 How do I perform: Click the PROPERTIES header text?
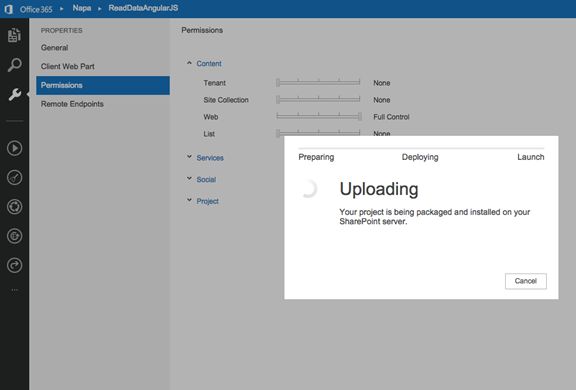tap(61, 30)
